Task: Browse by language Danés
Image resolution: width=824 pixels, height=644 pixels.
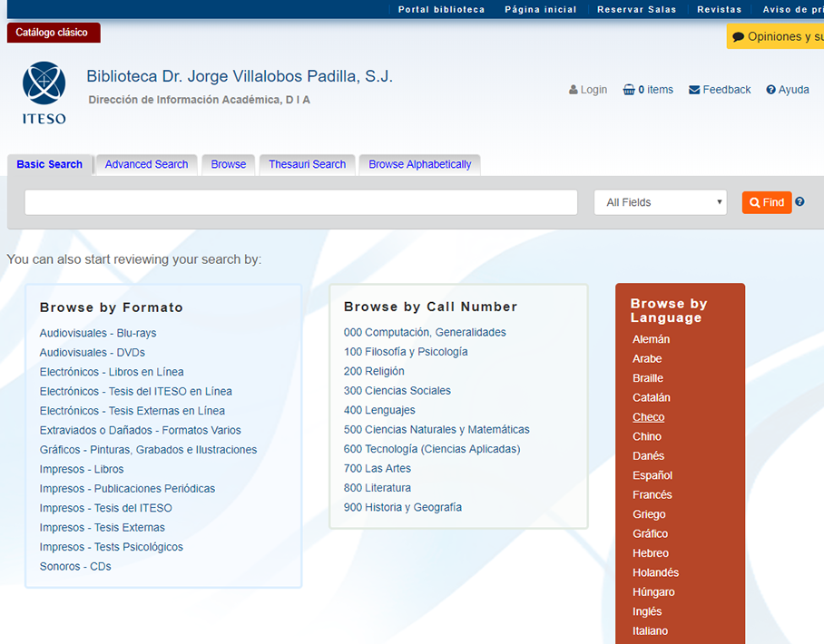Action: (x=649, y=456)
